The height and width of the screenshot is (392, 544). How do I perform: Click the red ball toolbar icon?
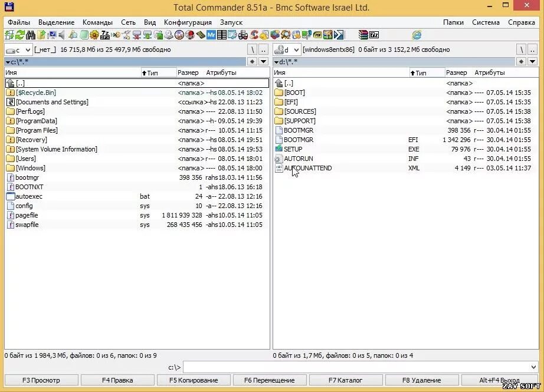(189, 35)
